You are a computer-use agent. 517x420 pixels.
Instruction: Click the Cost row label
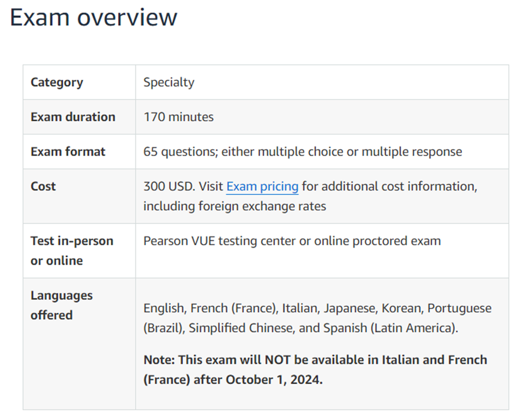43,186
